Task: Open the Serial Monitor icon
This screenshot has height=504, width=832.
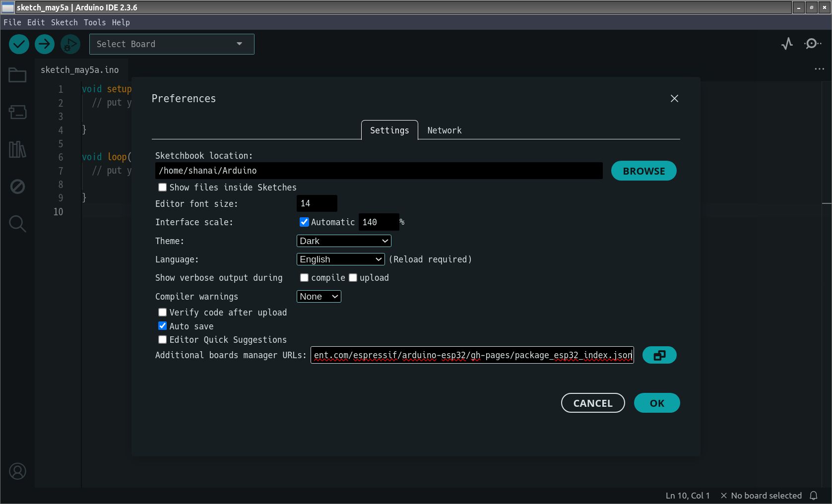Action: (x=812, y=44)
